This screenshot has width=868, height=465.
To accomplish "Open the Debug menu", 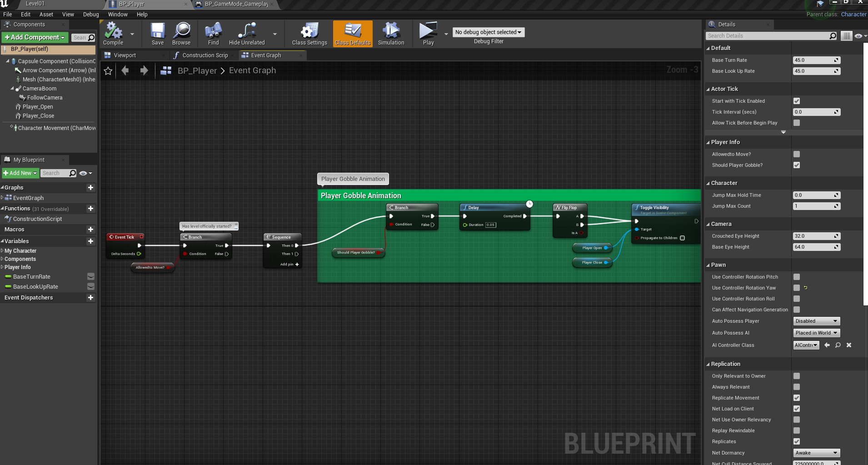I will click(91, 15).
